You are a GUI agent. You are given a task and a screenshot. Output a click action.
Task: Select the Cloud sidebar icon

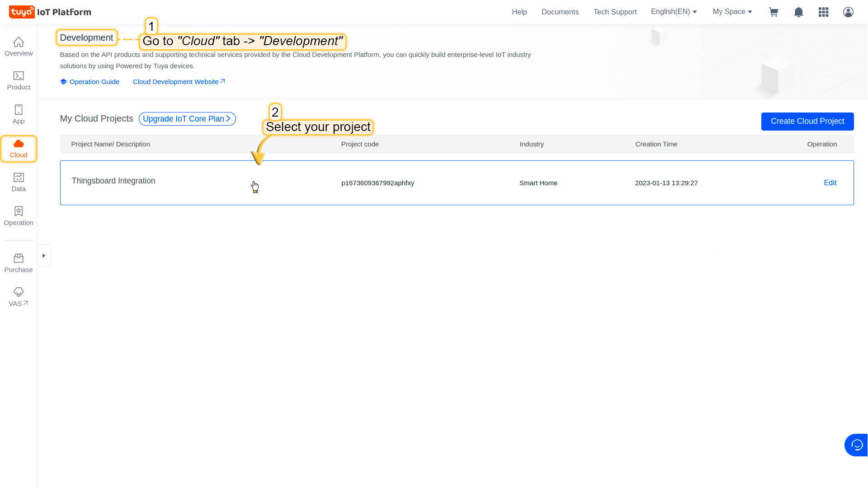(19, 149)
